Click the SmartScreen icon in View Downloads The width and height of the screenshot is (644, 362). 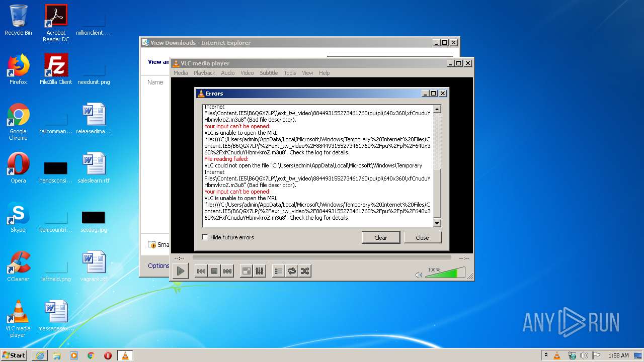[151, 244]
